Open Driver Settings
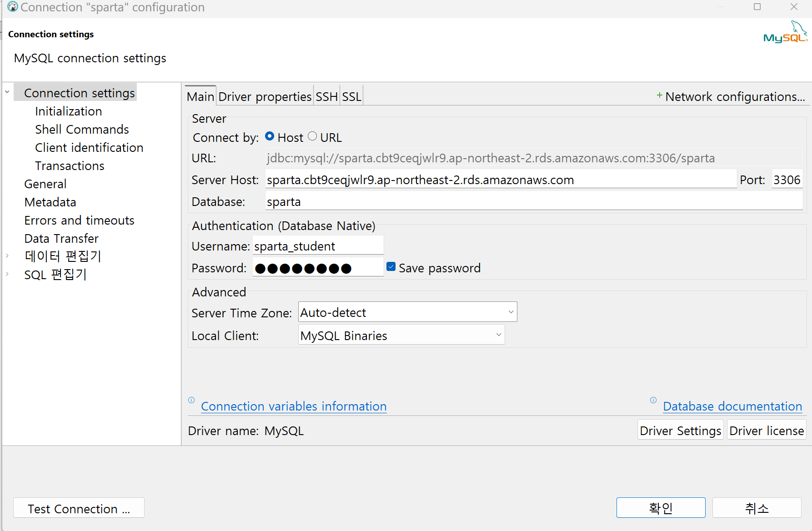The width and height of the screenshot is (812, 531). (681, 430)
